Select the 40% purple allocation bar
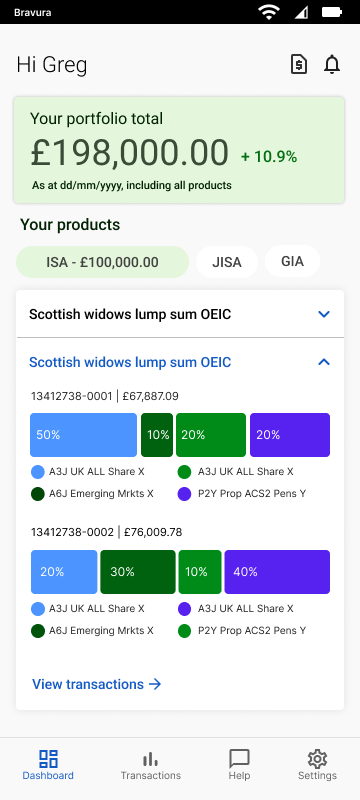This screenshot has width=360, height=800. 277,572
